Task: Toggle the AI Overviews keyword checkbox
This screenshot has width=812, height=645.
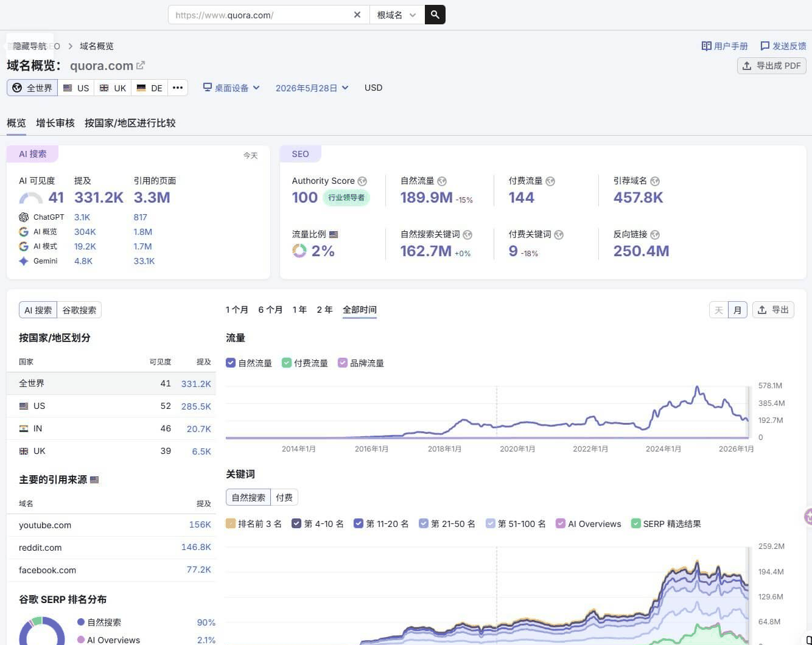Action: click(x=561, y=523)
